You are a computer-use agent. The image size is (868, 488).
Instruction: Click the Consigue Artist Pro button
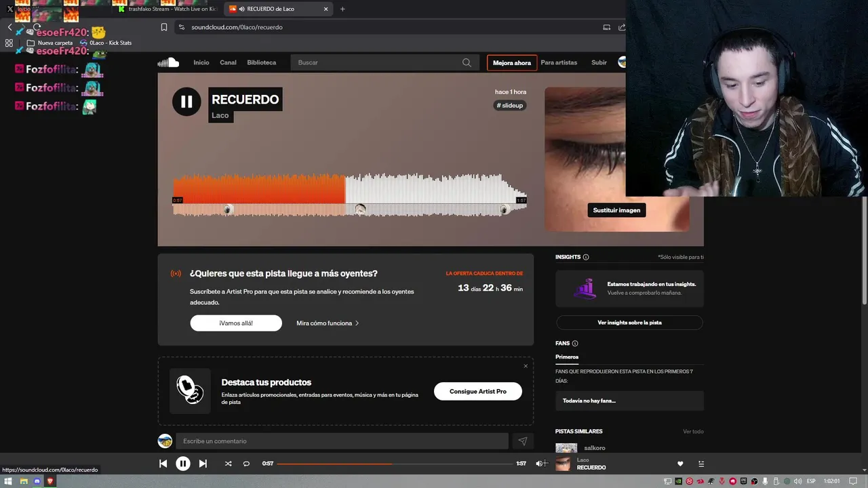478,391
